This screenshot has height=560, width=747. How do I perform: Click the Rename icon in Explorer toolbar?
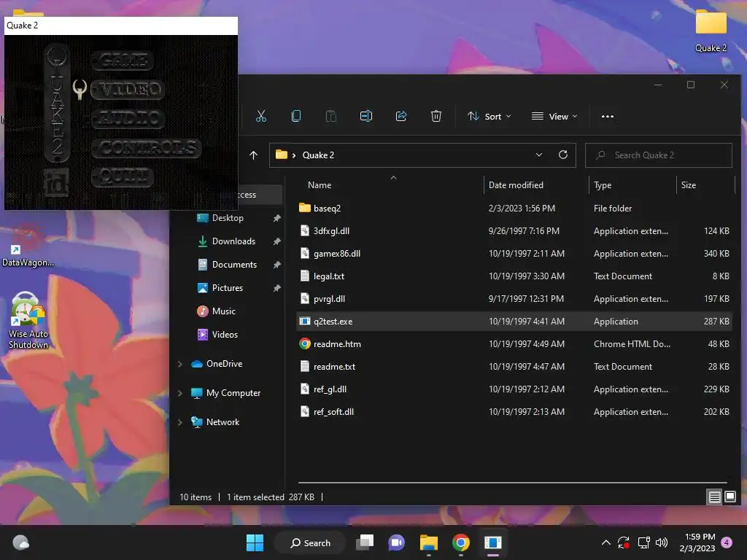point(366,116)
